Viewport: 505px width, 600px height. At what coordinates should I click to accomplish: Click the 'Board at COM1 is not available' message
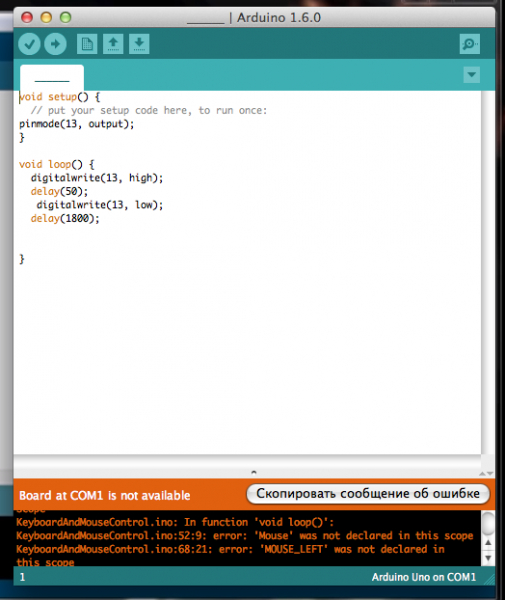point(104,496)
